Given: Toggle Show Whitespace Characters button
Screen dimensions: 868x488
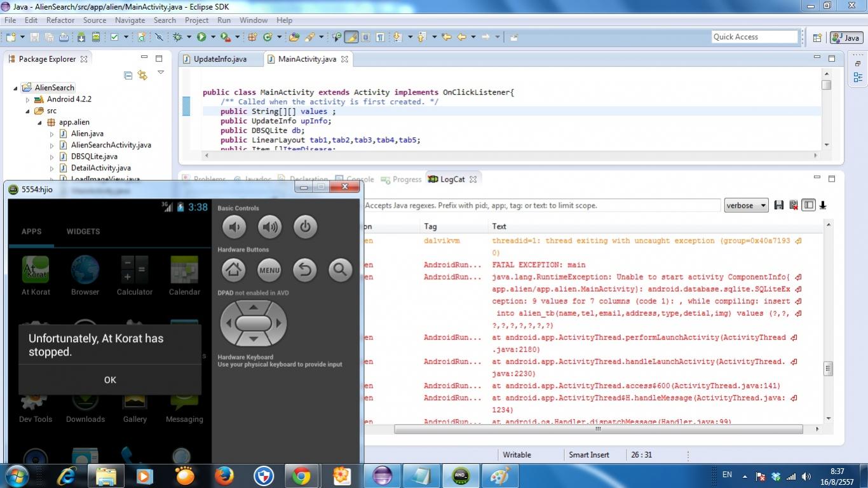Looking at the screenshot, I should (x=380, y=37).
